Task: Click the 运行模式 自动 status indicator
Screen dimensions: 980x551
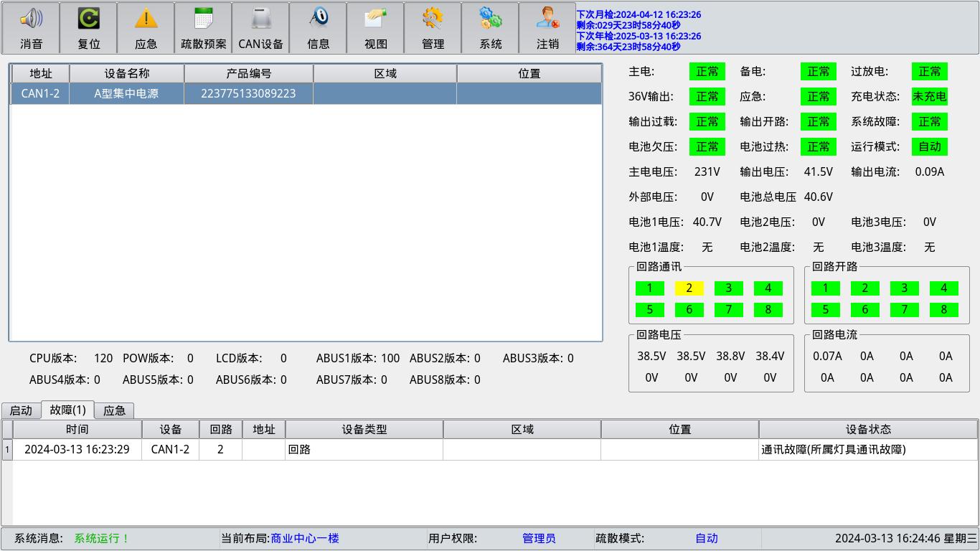Action: [929, 146]
